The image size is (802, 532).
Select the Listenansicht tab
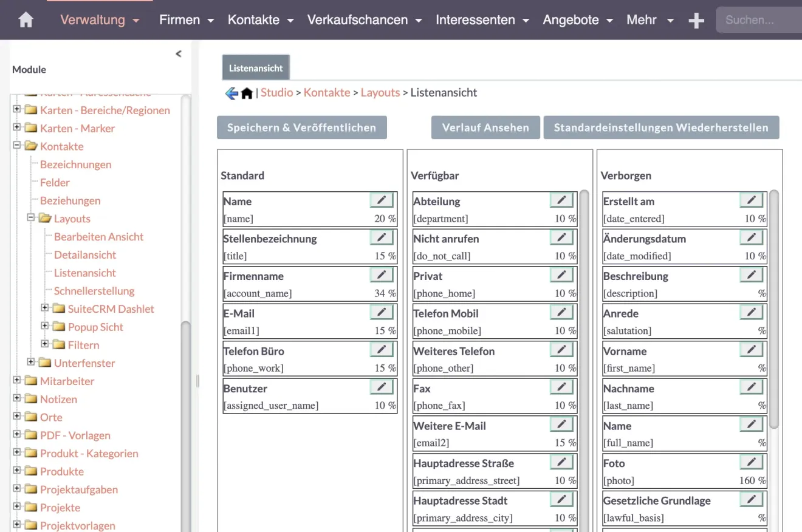point(256,68)
